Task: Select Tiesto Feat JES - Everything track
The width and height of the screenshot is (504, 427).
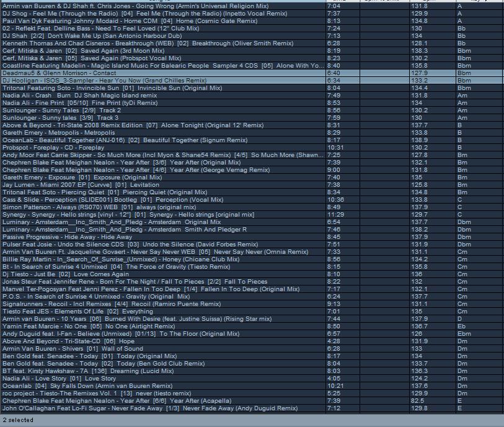Action: point(252,311)
